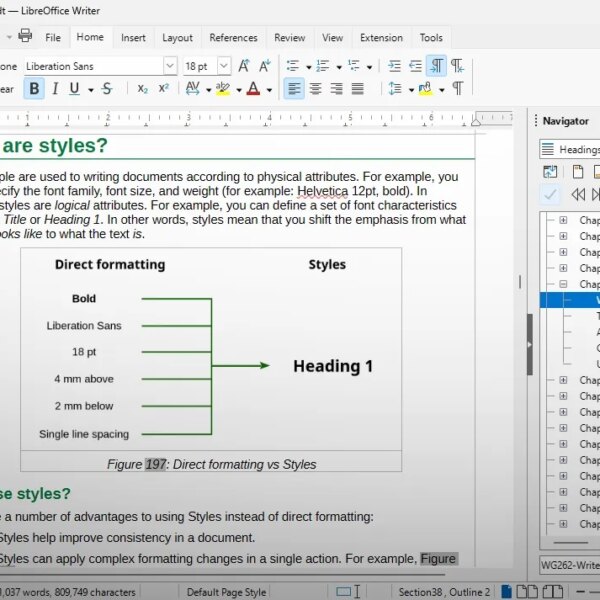Increase paragraph indent
This screenshot has height=600, width=600.
(394, 66)
